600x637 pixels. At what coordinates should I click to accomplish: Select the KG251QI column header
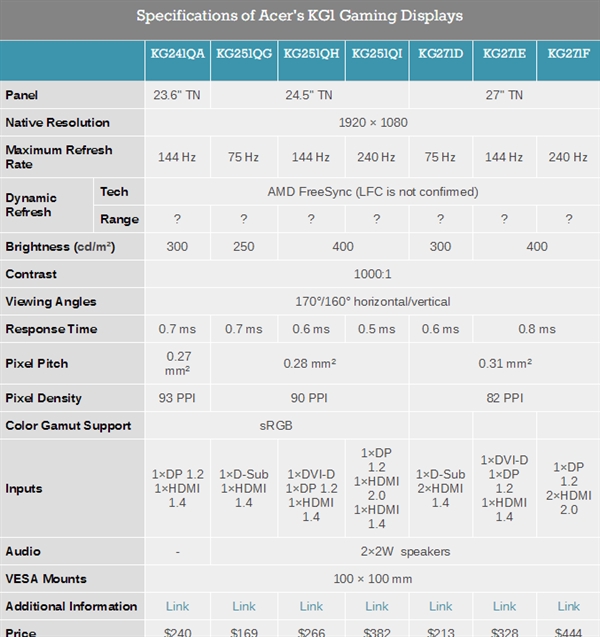[x=377, y=53]
